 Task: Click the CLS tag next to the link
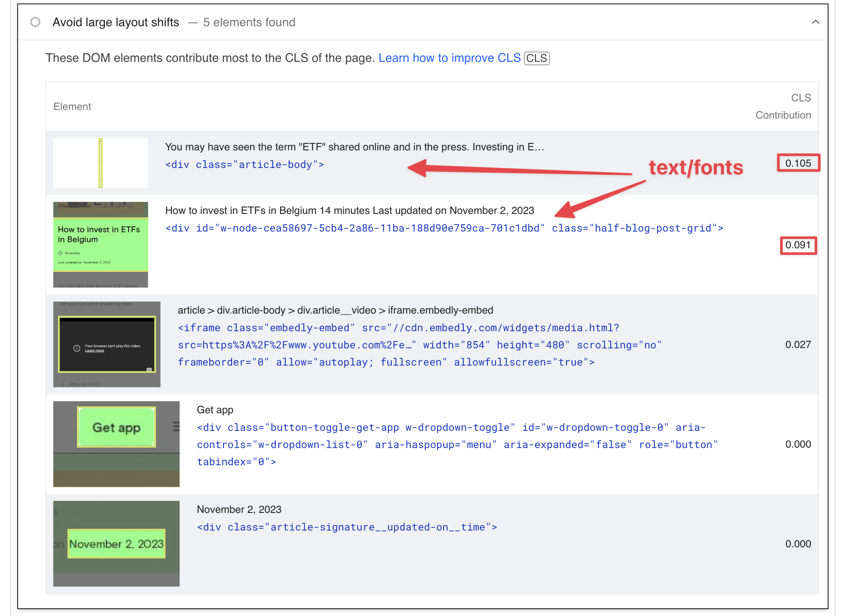[x=537, y=58]
